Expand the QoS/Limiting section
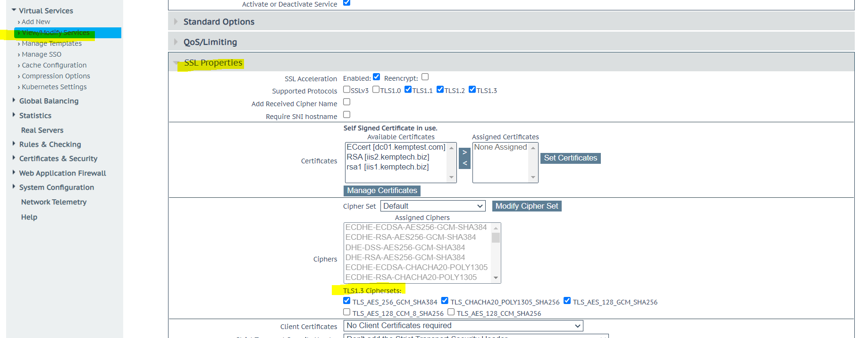This screenshot has height=338, width=868. coord(511,42)
